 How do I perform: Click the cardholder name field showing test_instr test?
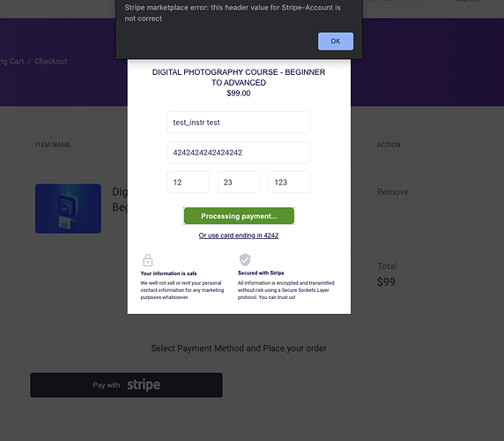(239, 123)
